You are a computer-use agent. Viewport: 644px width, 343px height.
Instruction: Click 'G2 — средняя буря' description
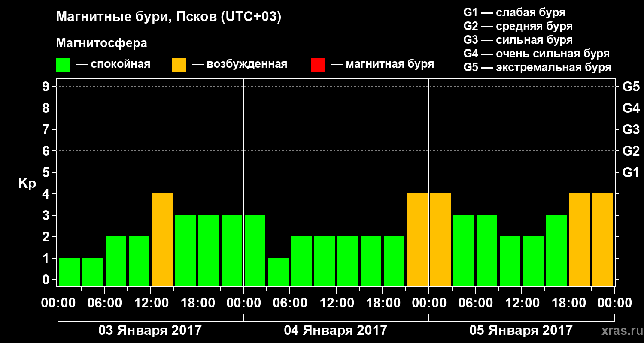(x=518, y=26)
